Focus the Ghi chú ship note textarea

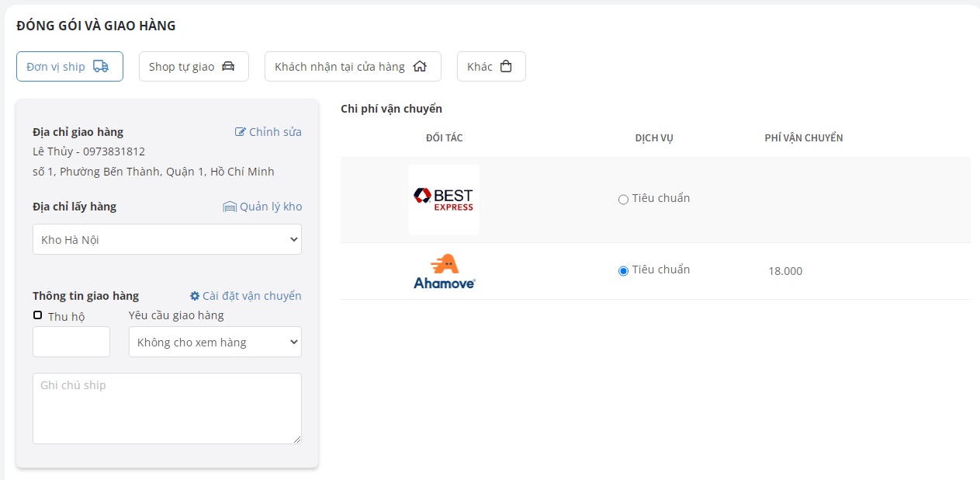(167, 409)
